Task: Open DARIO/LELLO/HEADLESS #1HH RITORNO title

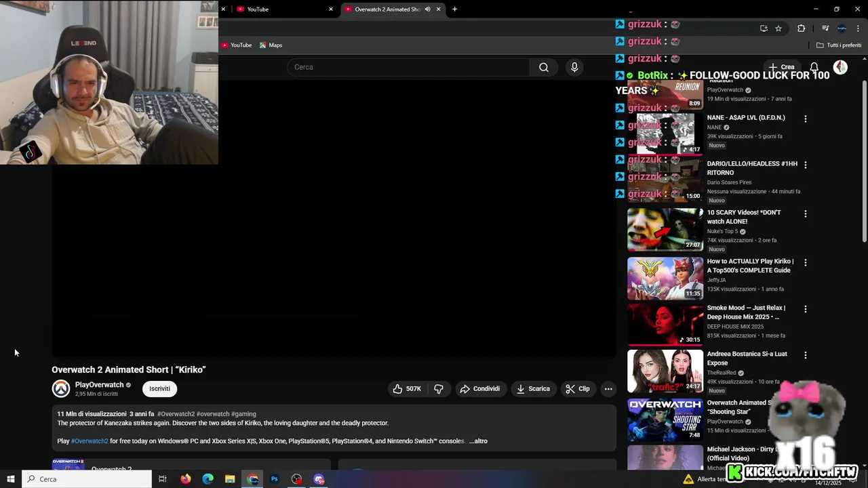Action: 752,168
